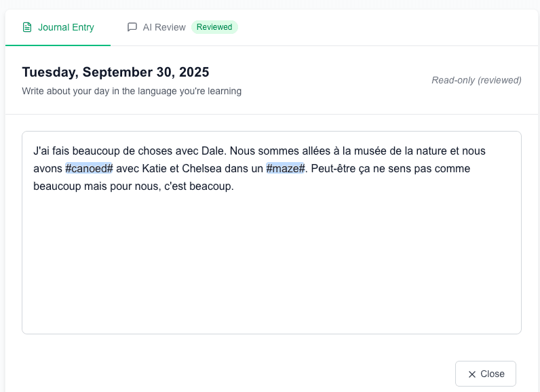
Task: Click the Read-only (reviewed) status label
Action: pyautogui.click(x=476, y=80)
